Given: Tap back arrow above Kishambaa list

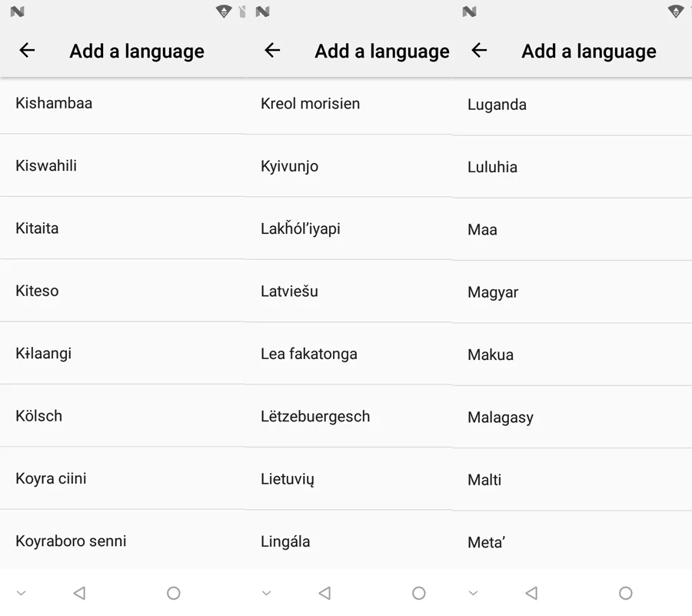Looking at the screenshot, I should coord(27,50).
